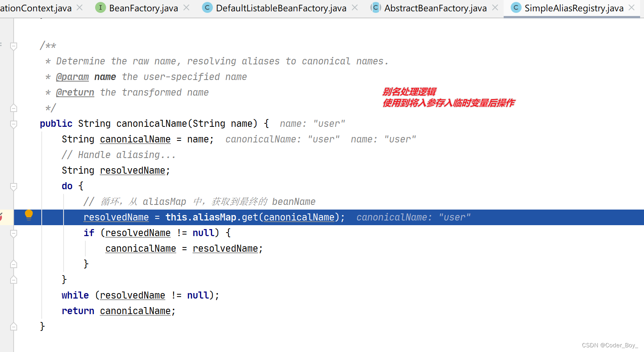Close the DefaultListableBeanFactory.java tab
Image resolution: width=644 pixels, height=352 pixels.
(x=355, y=7)
